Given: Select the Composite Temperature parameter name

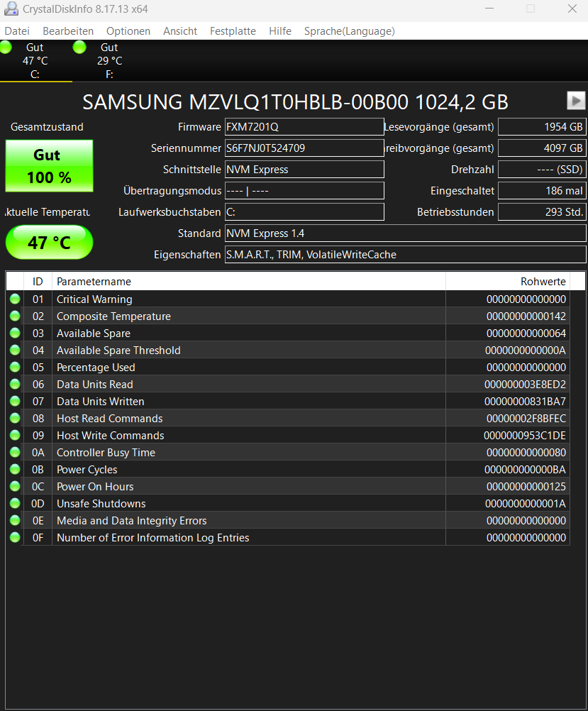Looking at the screenshot, I should 113,316.
